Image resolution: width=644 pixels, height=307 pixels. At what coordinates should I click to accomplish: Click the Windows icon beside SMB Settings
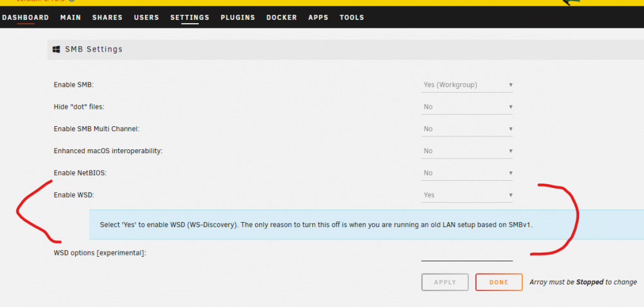coord(56,50)
